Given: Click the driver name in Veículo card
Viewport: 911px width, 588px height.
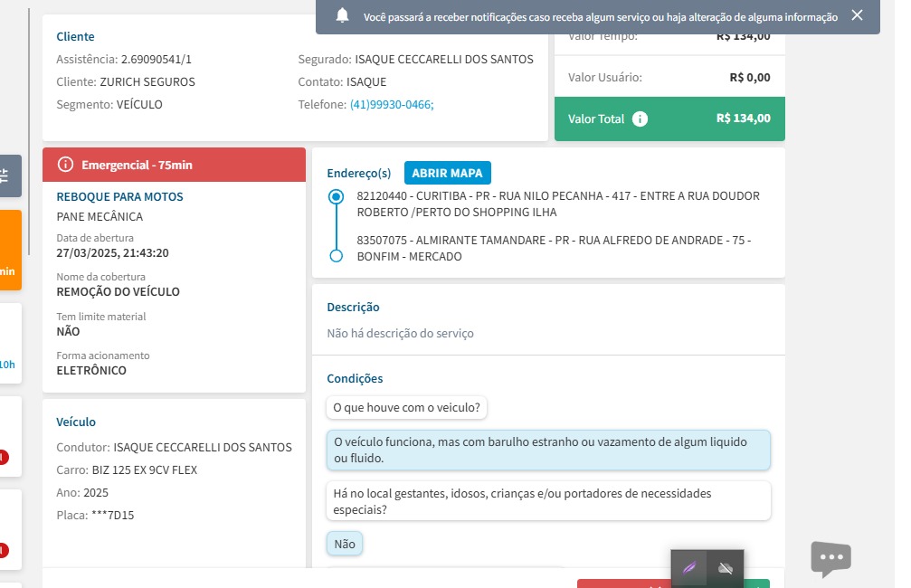Looking at the screenshot, I should pos(203,448).
